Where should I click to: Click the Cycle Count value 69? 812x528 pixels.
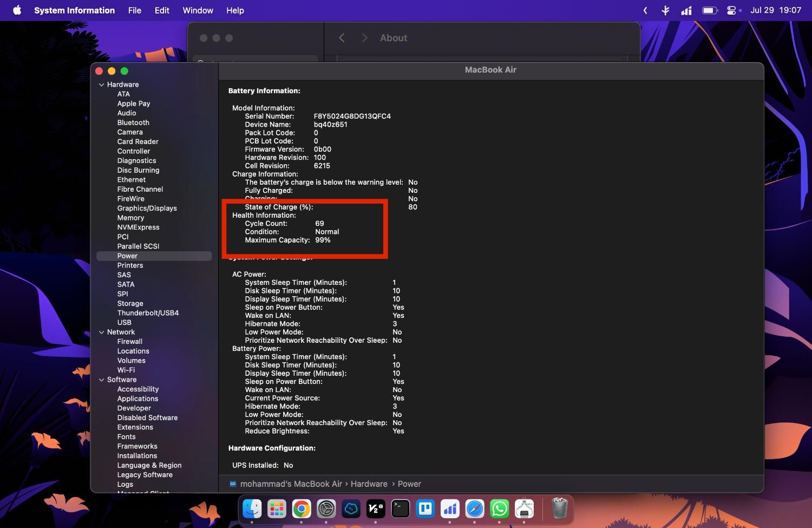tap(319, 223)
